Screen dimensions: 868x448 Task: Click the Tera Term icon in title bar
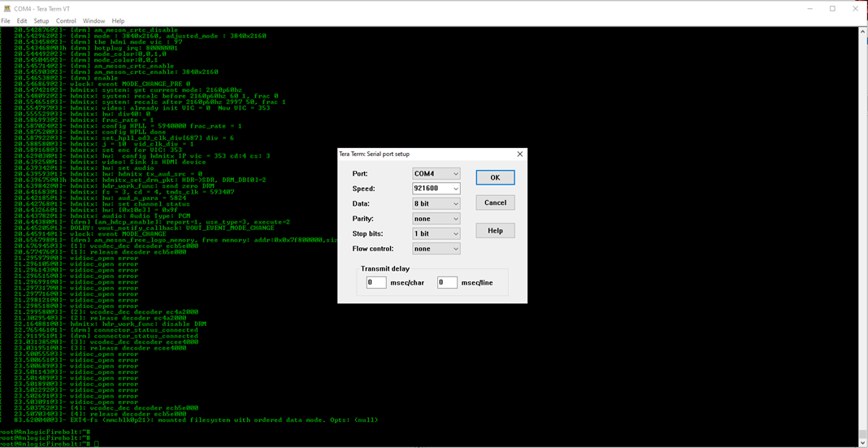7,8
